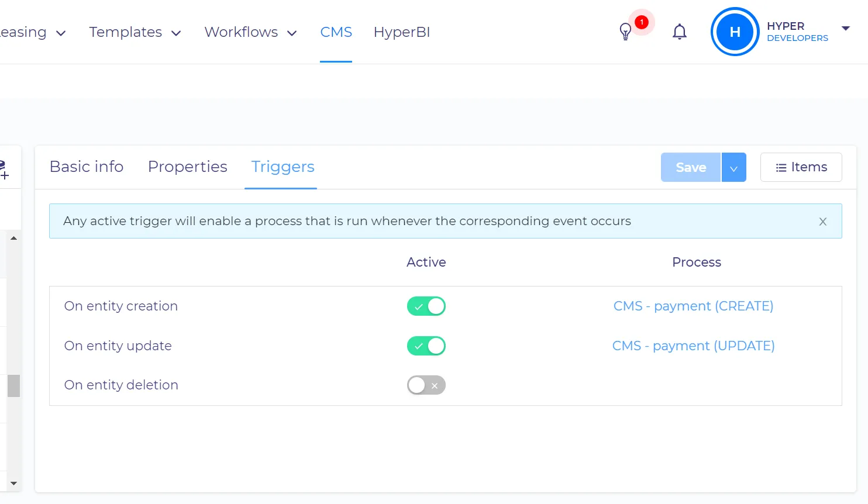The width and height of the screenshot is (868, 504).
Task: Open the Hyper Developers account dropdown
Action: pyautogui.click(x=846, y=28)
